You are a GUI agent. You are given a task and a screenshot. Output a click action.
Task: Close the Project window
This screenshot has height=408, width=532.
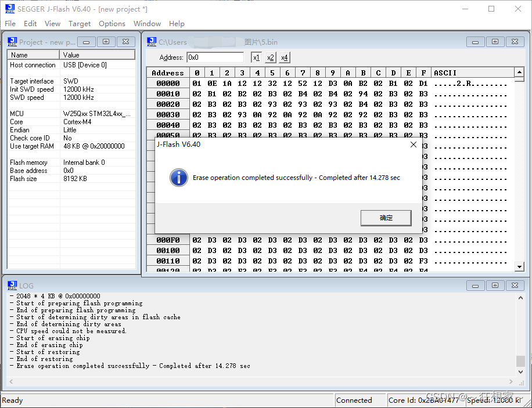pos(125,42)
